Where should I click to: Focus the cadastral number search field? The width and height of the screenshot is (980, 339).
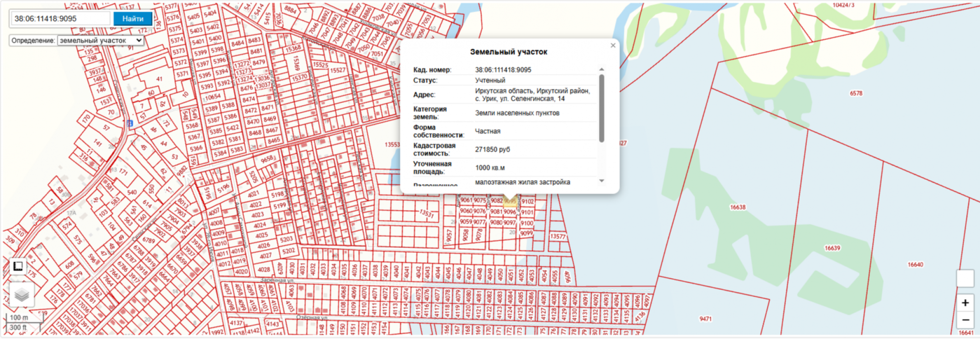point(60,19)
